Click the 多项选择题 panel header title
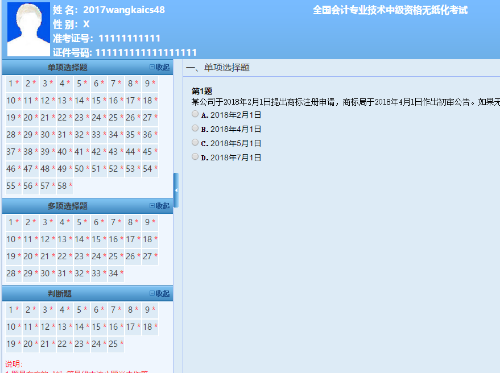The height and width of the screenshot is (373, 500). coord(67,206)
